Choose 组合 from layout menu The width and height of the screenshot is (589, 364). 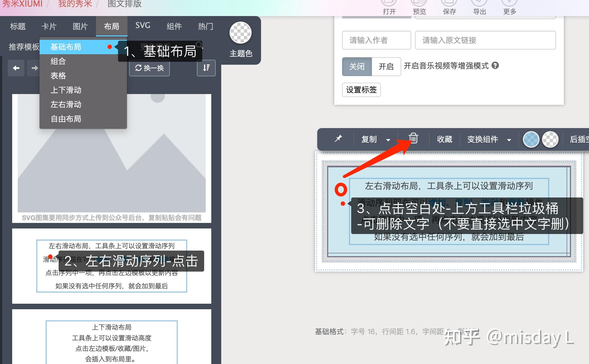coord(83,61)
